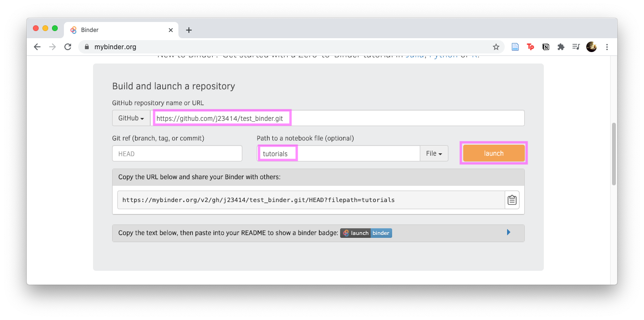Click the page vertical scrollbar
644x320 pixels.
pyautogui.click(x=613, y=154)
